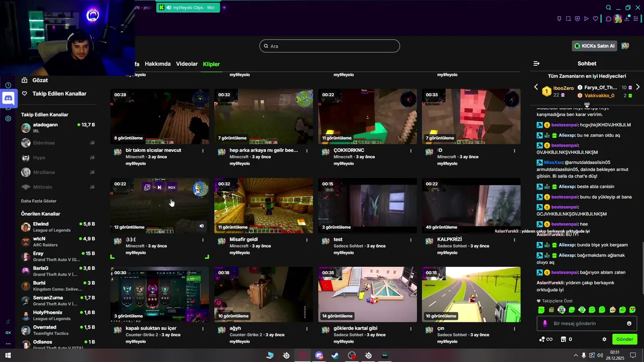The width and height of the screenshot is (644, 362).
Task: Click the send/flow arrow toolbar icon
Action: [x=586, y=19]
